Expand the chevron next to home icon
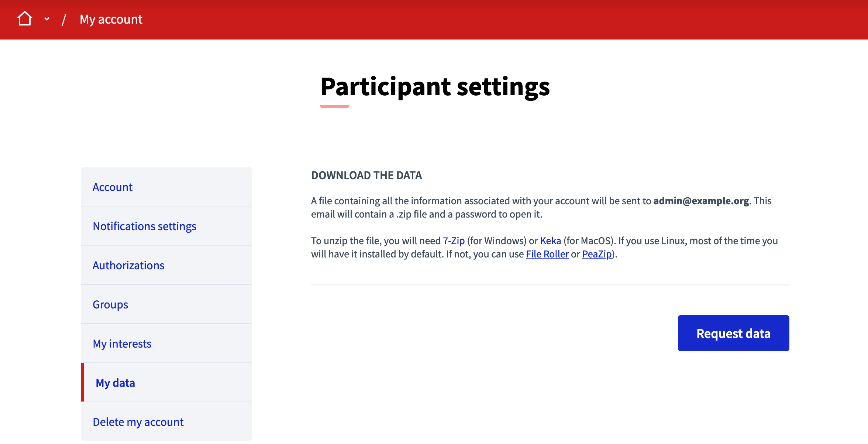Screen dimensions: 868x444 tap(47, 19)
